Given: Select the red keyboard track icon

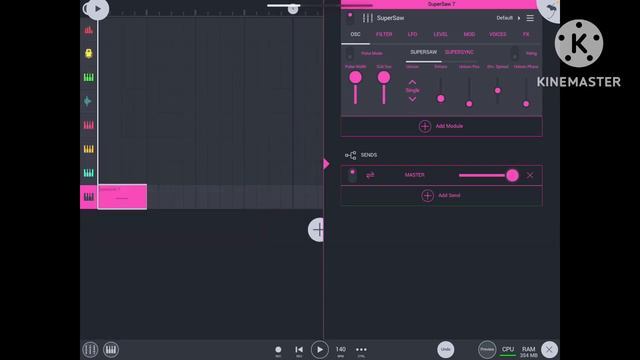Looking at the screenshot, I should (x=89, y=125).
